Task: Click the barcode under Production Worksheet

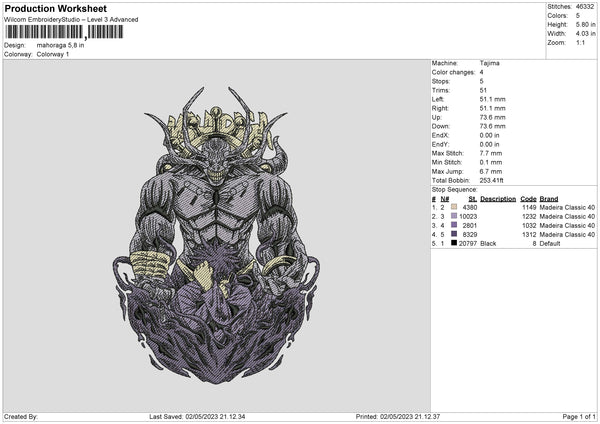Action: click(x=64, y=32)
